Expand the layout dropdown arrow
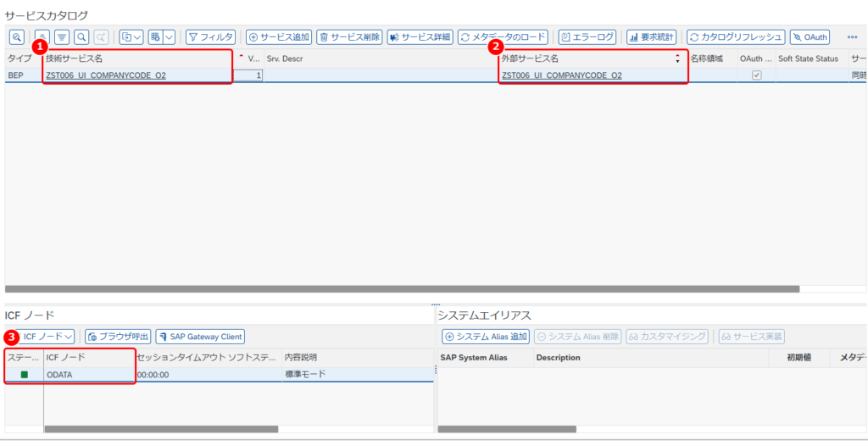This screenshot has width=868, height=446. pyautogui.click(x=169, y=37)
